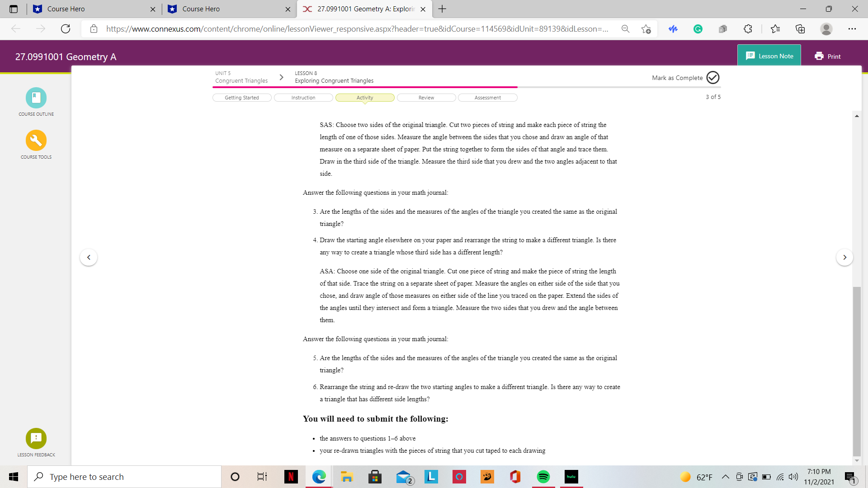This screenshot has height=488, width=868.
Task: Show hidden system tray icons chevron
Action: [726, 477]
